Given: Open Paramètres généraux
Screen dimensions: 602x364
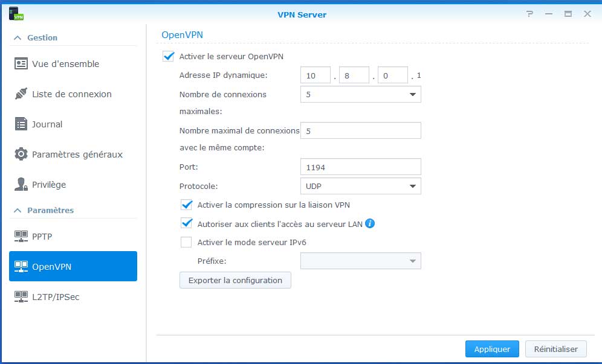Looking at the screenshot, I should [73, 154].
